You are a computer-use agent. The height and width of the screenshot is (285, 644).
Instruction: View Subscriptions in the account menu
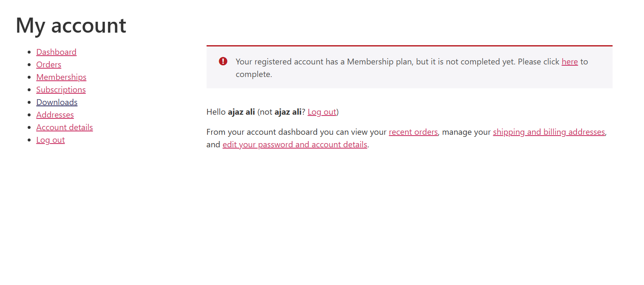click(x=61, y=90)
